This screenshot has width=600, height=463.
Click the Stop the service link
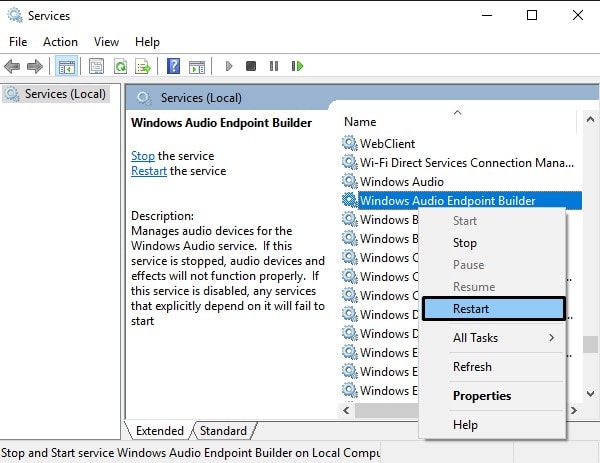pos(142,156)
